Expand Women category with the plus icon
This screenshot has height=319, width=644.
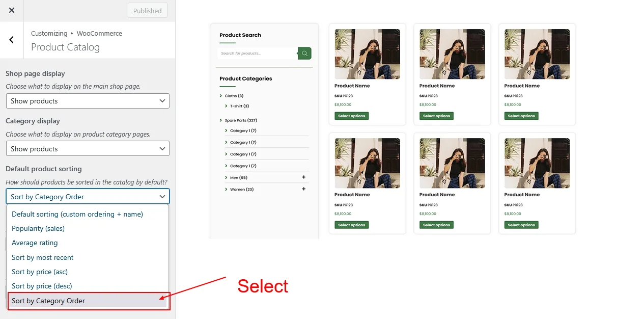click(x=303, y=189)
